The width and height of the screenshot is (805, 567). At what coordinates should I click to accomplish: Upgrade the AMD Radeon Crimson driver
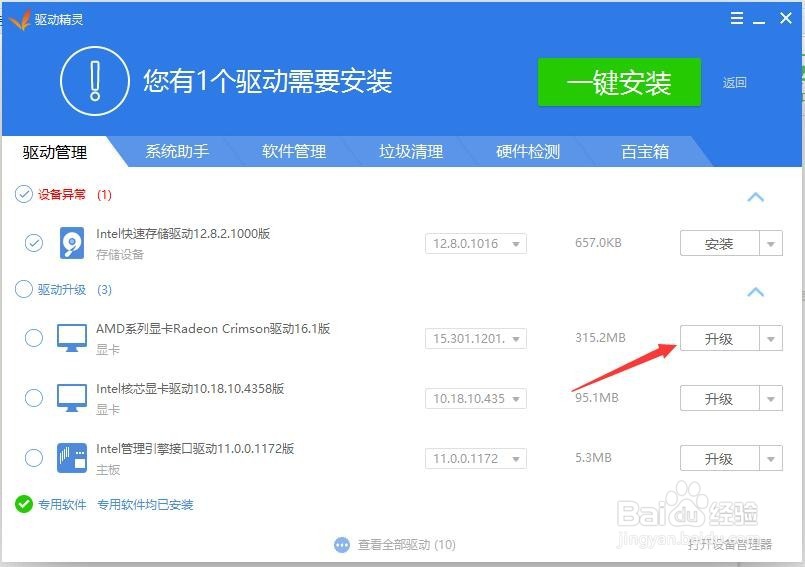[x=719, y=338]
